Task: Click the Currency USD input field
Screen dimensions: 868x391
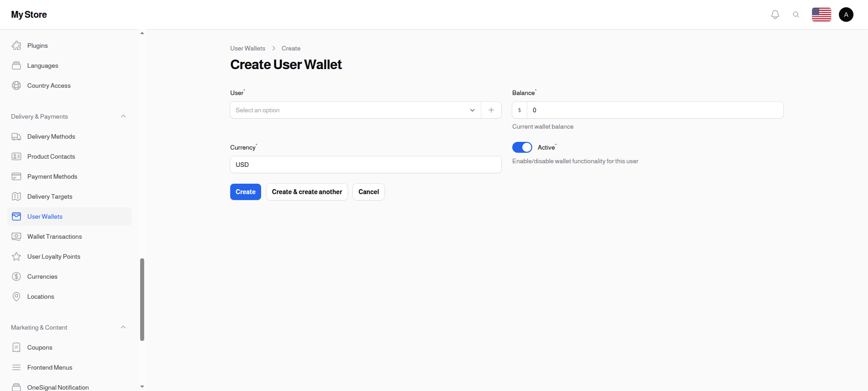Action: tap(366, 165)
